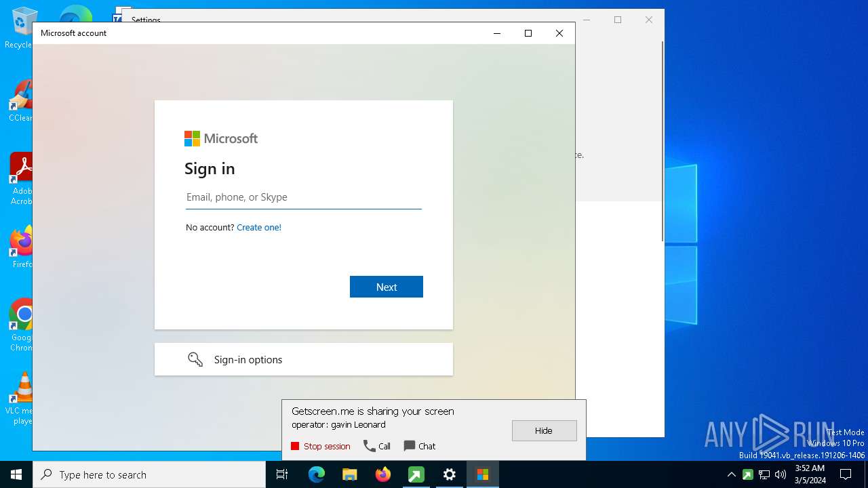Select the Google Chrome desktop shortcut
Viewport: 868px width, 488px height.
[x=20, y=325]
